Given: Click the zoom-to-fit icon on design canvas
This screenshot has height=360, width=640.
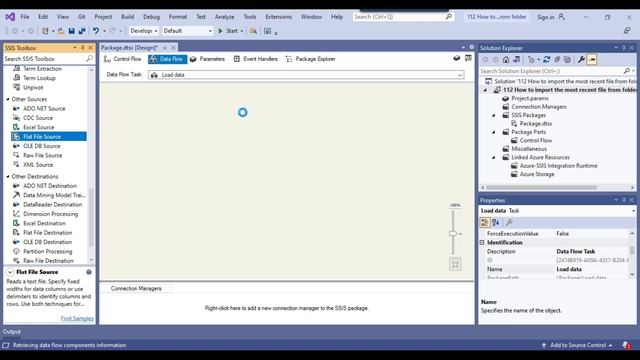Looking at the screenshot, I should click(455, 264).
